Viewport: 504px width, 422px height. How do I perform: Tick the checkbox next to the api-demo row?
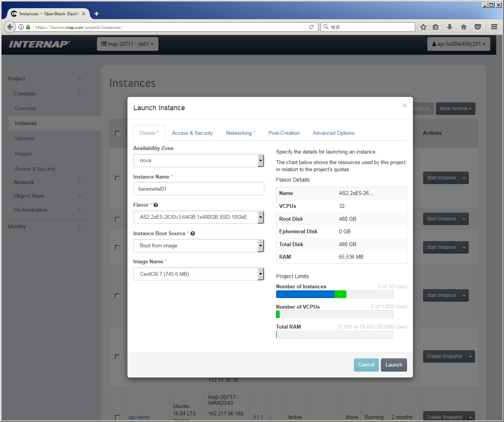point(117,417)
